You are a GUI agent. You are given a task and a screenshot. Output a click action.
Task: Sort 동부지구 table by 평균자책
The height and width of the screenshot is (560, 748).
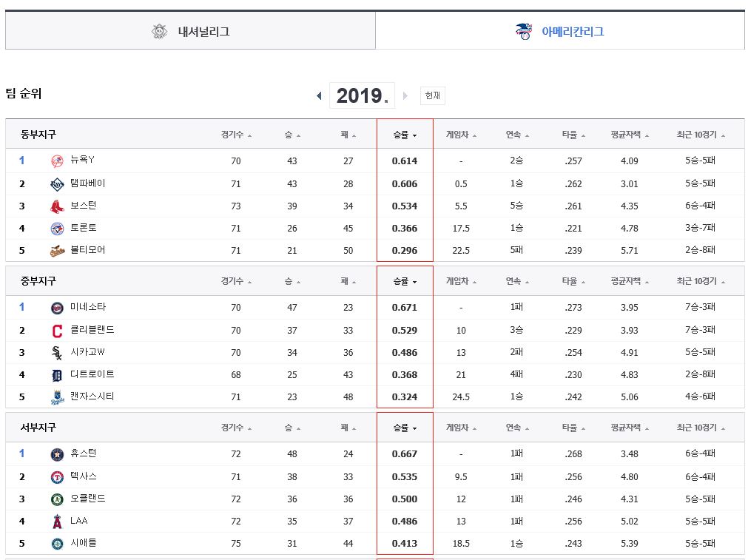click(x=630, y=135)
